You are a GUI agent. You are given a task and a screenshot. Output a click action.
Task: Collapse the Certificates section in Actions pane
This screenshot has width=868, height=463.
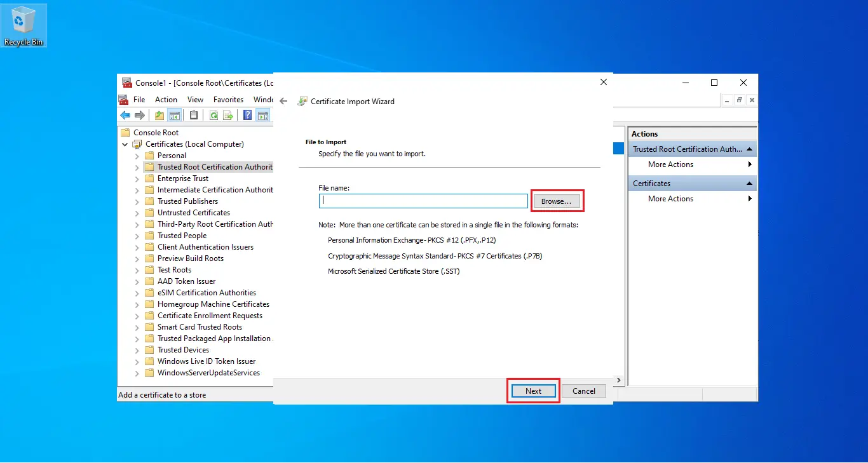click(x=750, y=184)
